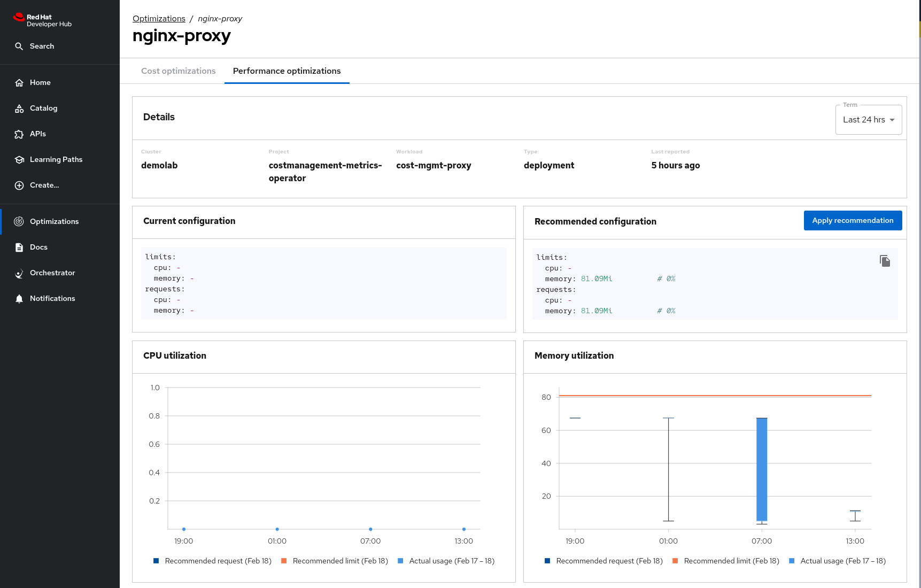Toggle Memory chart Actual usage legend item
The height and width of the screenshot is (588, 921).
tap(837, 561)
